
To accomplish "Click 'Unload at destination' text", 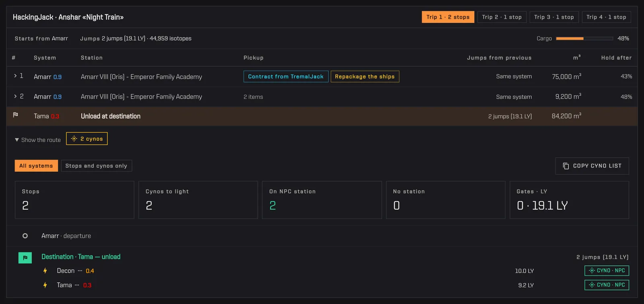I will click(x=111, y=116).
